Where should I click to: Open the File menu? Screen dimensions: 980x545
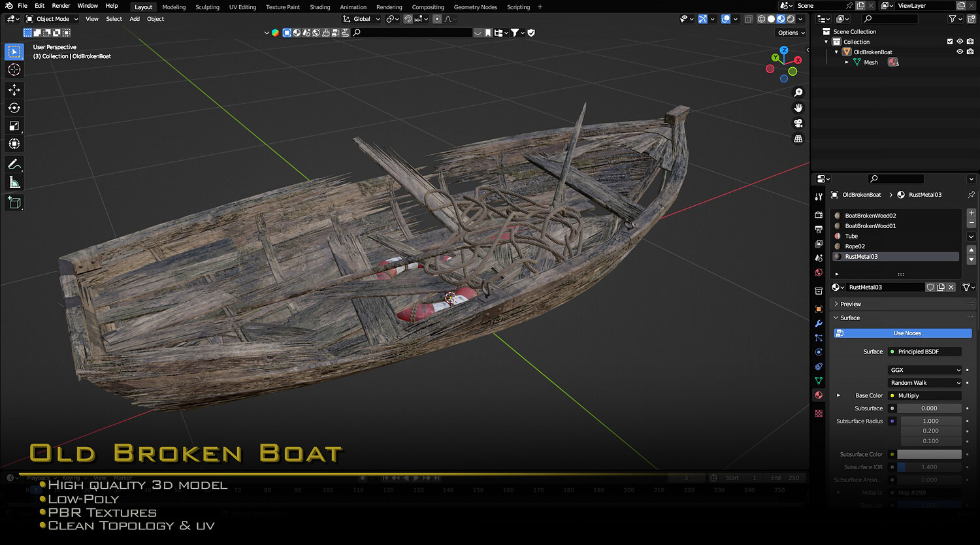23,6
